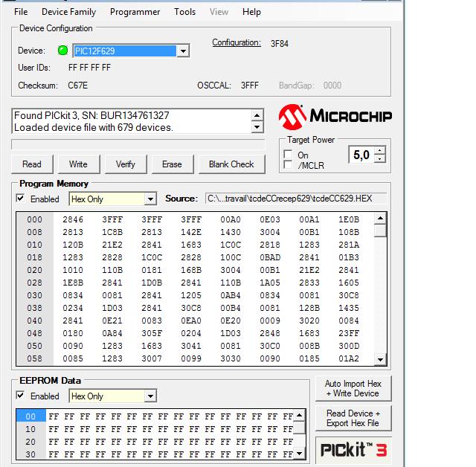Click first FF byte in EEPROM row 10
Viewport: 476px width, 467px height.
tap(54, 429)
